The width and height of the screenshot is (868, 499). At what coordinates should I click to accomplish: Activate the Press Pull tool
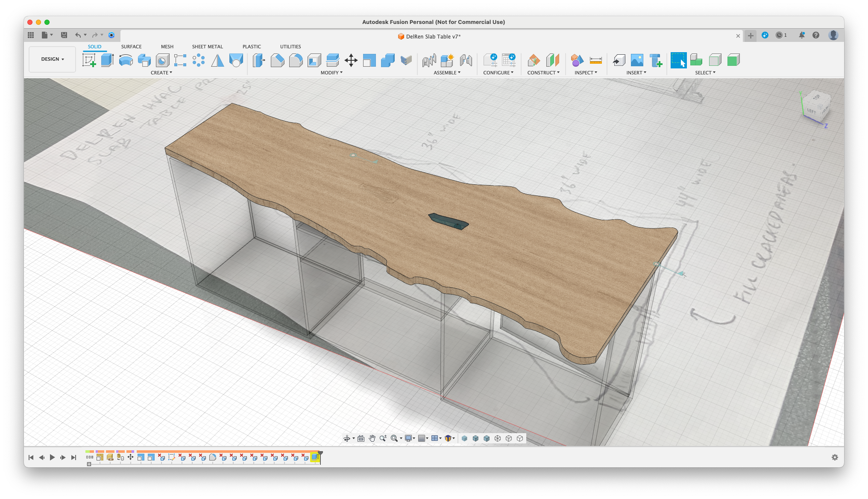pyautogui.click(x=259, y=61)
